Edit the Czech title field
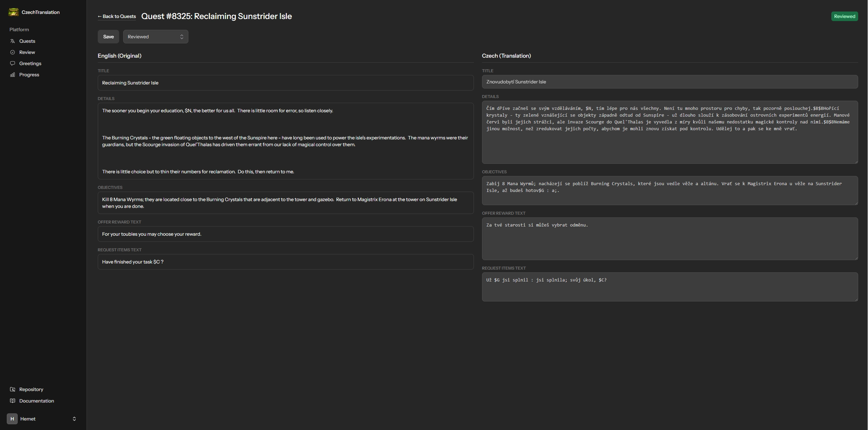Image resolution: width=868 pixels, height=430 pixels. [669, 82]
